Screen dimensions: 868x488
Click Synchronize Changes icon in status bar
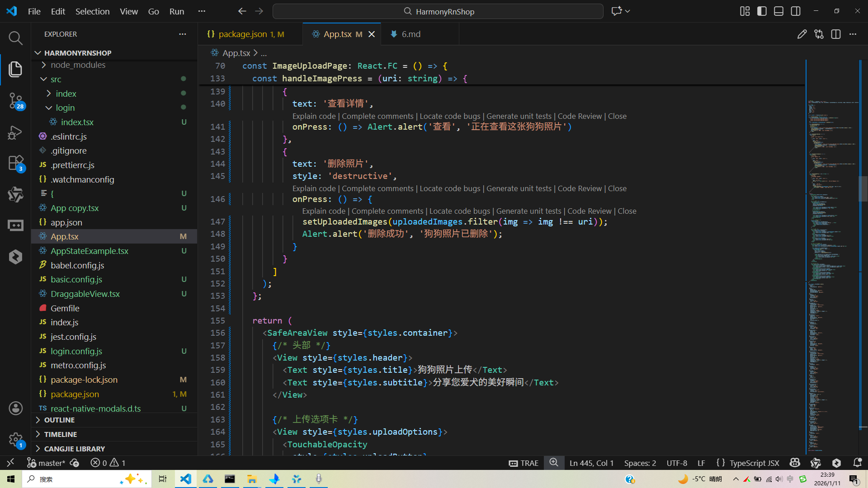coord(75,463)
